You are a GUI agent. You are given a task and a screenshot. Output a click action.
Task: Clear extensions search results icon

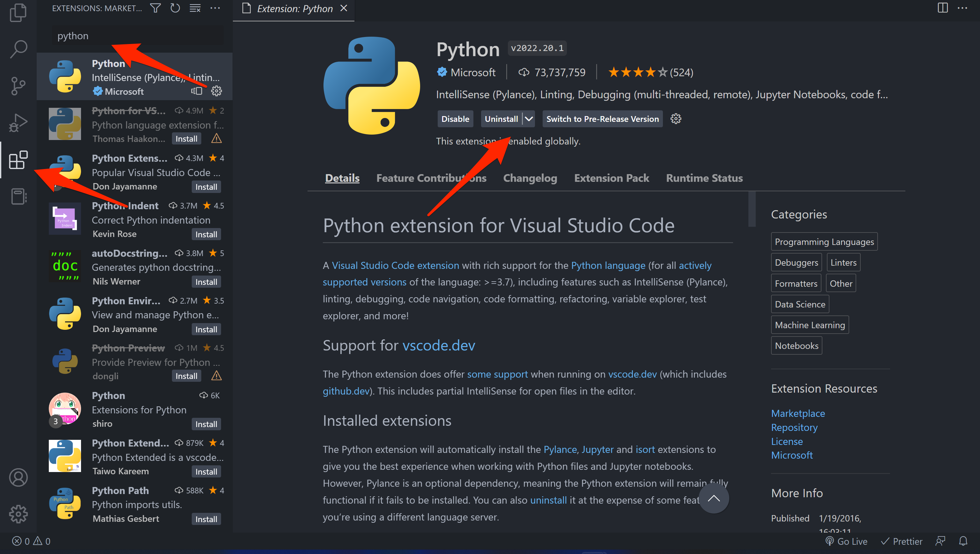(195, 8)
